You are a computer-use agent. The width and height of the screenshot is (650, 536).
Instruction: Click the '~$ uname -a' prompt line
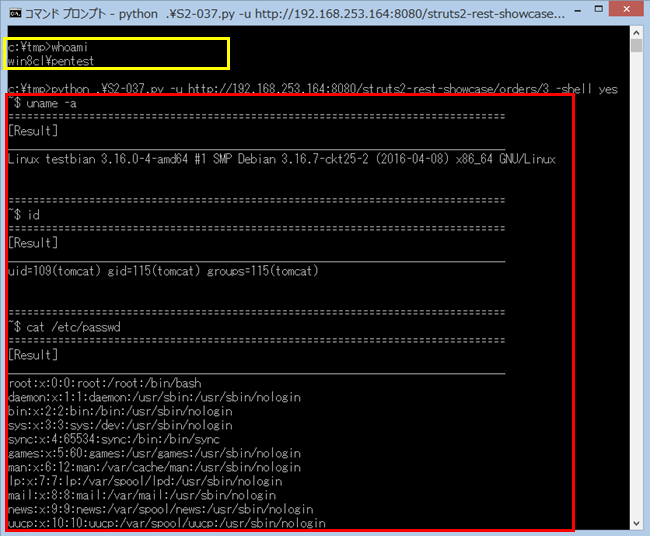pyautogui.click(x=42, y=103)
